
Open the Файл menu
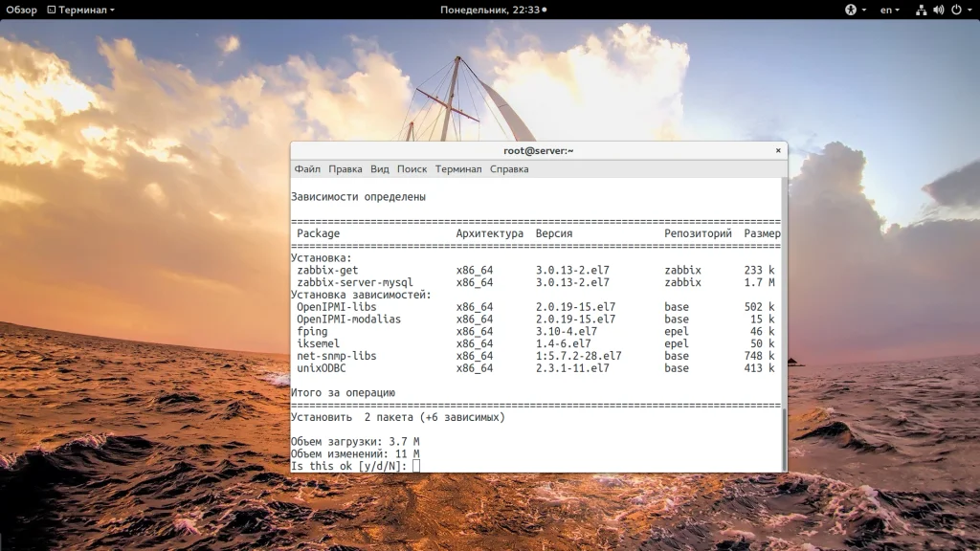coord(307,169)
